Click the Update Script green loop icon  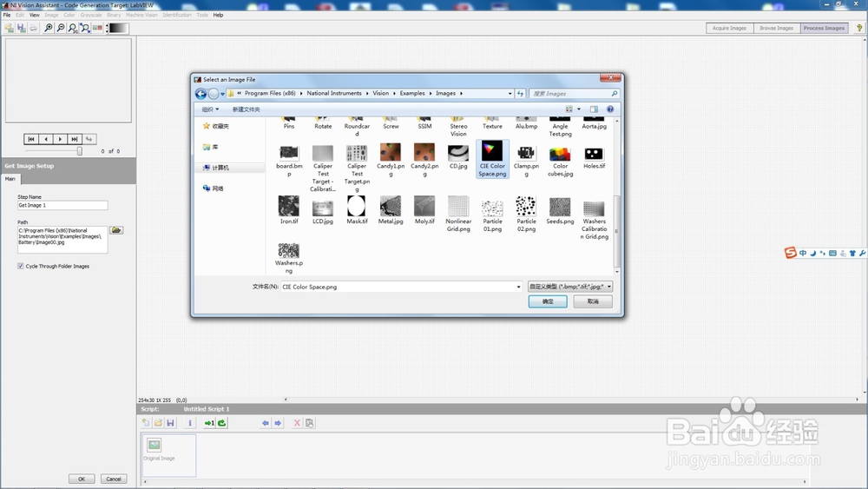coord(222,422)
